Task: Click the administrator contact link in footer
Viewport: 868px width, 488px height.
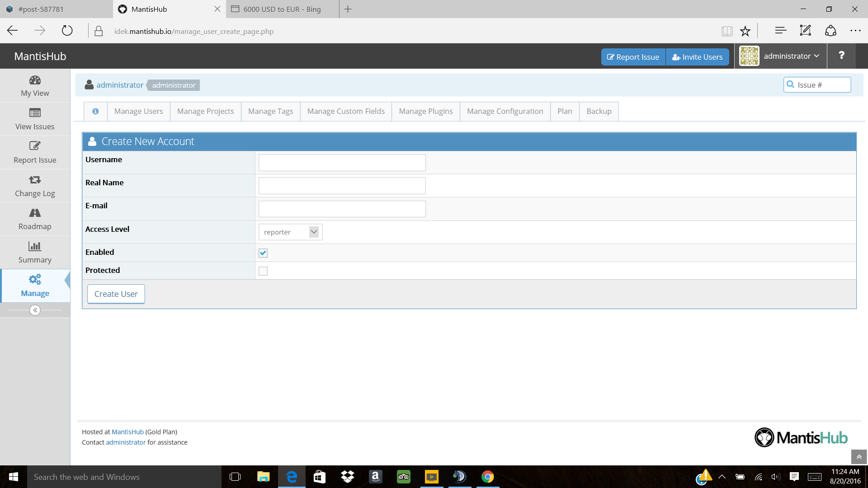Action: pyautogui.click(x=126, y=442)
